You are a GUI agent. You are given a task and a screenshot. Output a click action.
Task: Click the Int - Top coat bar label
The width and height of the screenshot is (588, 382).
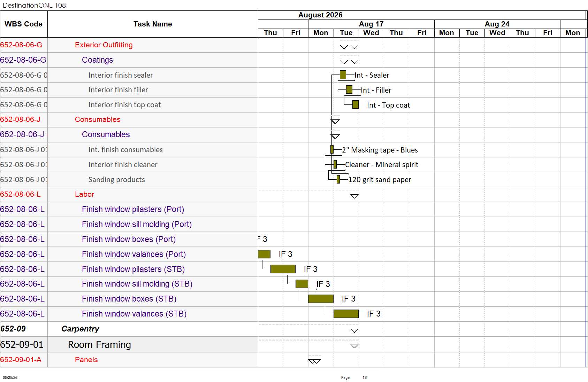389,105
